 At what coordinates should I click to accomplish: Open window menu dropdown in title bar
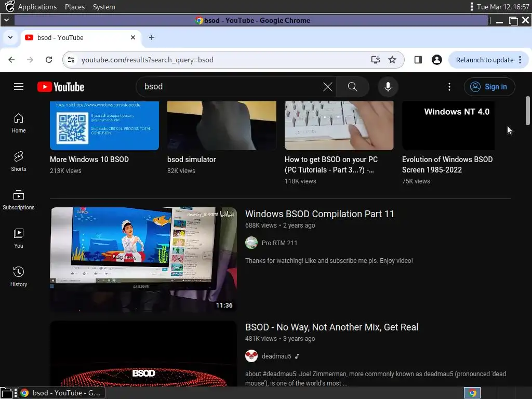(x=6, y=20)
